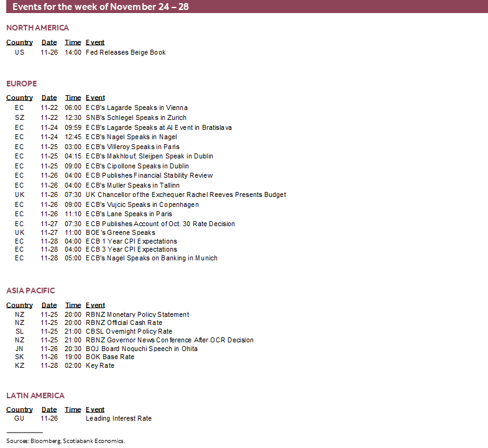This screenshot has width=488, height=448.
Task: Click 'ECB 3 Year CPI Expectations' entry
Action: coord(131,249)
